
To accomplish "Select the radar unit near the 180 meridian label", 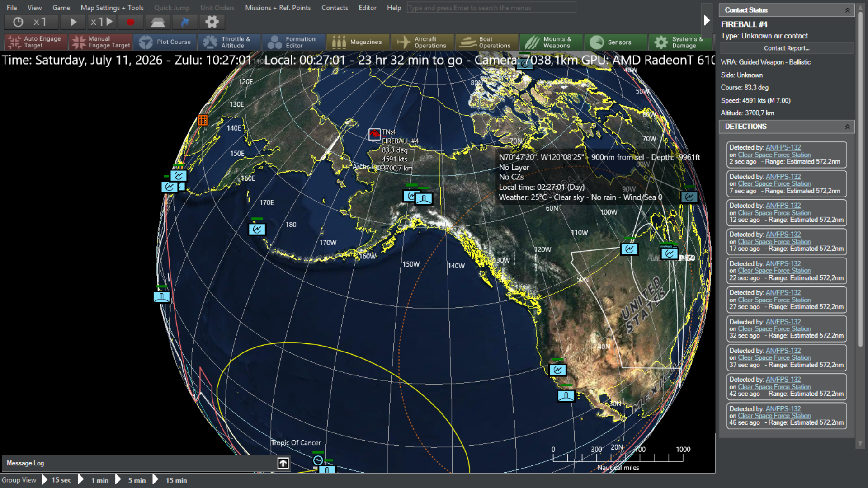I will coord(257,229).
